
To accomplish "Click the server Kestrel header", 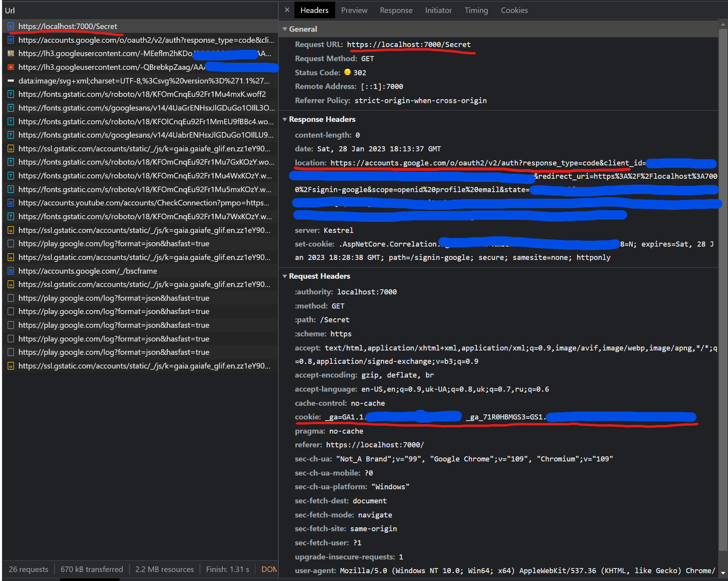I will (324, 230).
